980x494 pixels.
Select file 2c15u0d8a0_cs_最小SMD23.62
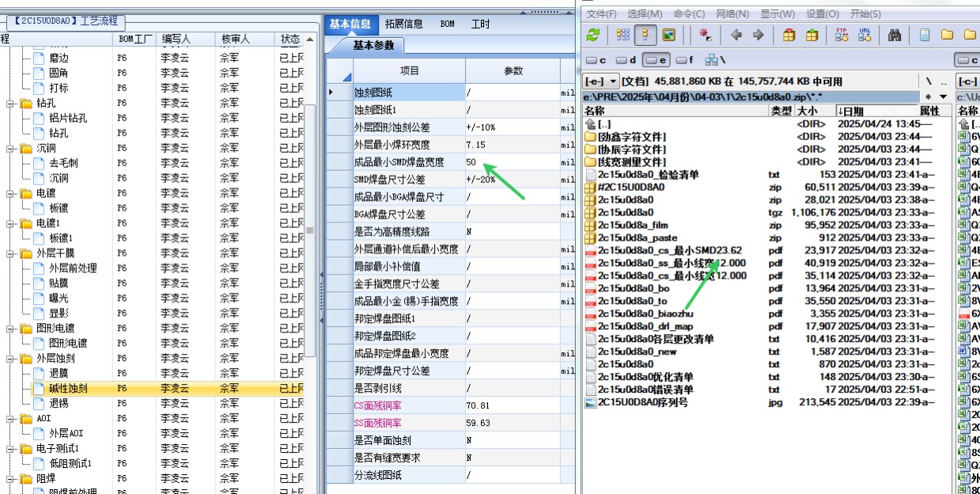tap(670, 250)
